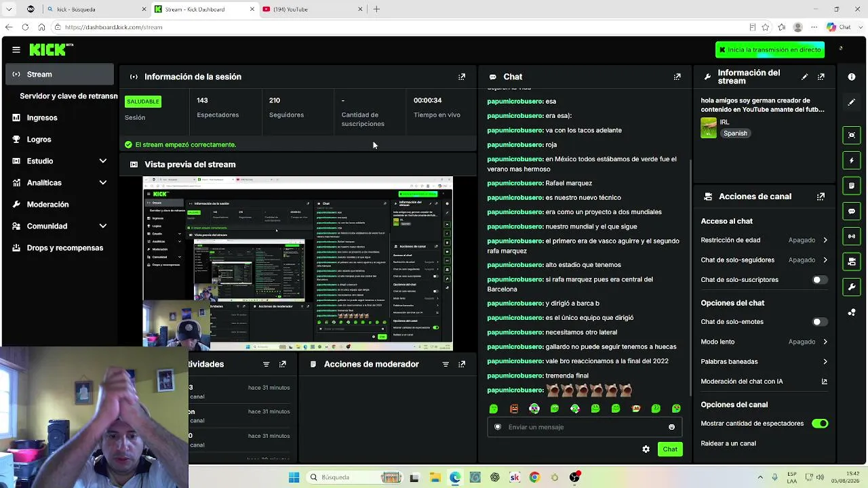Pop out the Chat panel

[677, 77]
